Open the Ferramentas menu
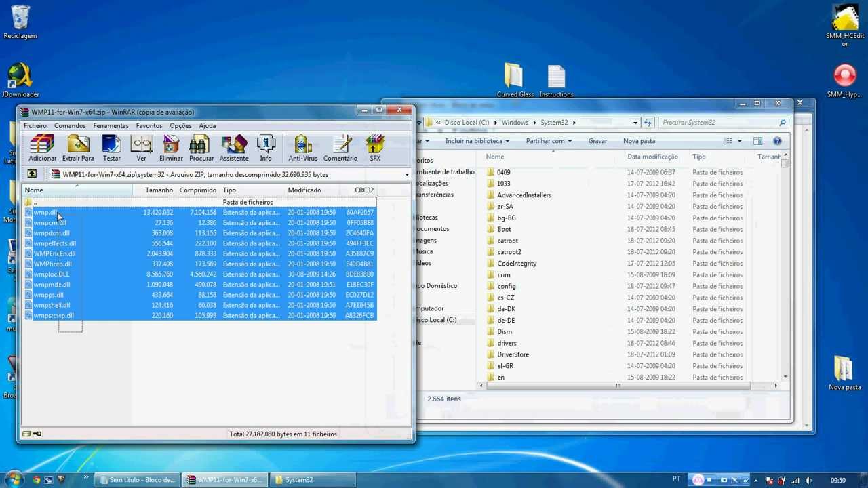868x488 pixels. pos(111,125)
